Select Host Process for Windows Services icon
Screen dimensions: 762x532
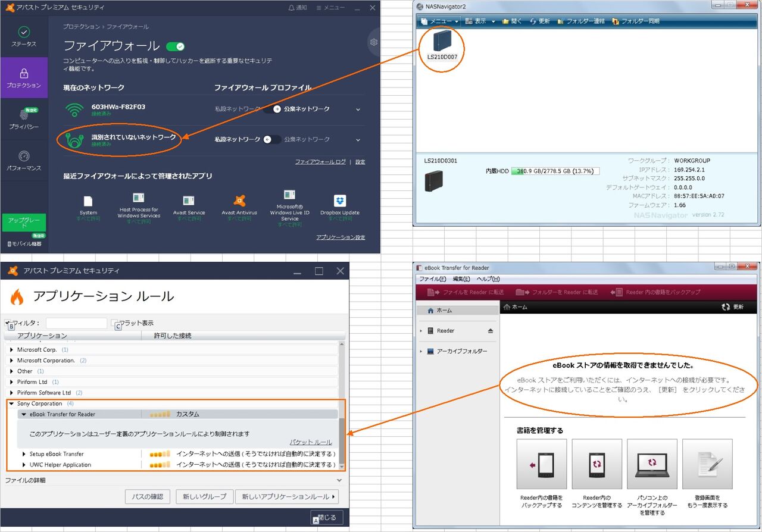tap(139, 198)
